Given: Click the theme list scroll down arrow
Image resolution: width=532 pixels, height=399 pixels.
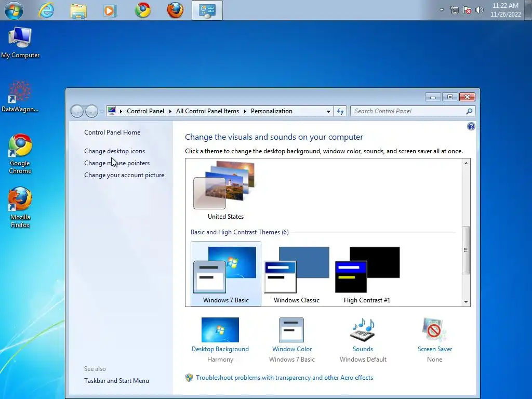Looking at the screenshot, I should pos(466,302).
